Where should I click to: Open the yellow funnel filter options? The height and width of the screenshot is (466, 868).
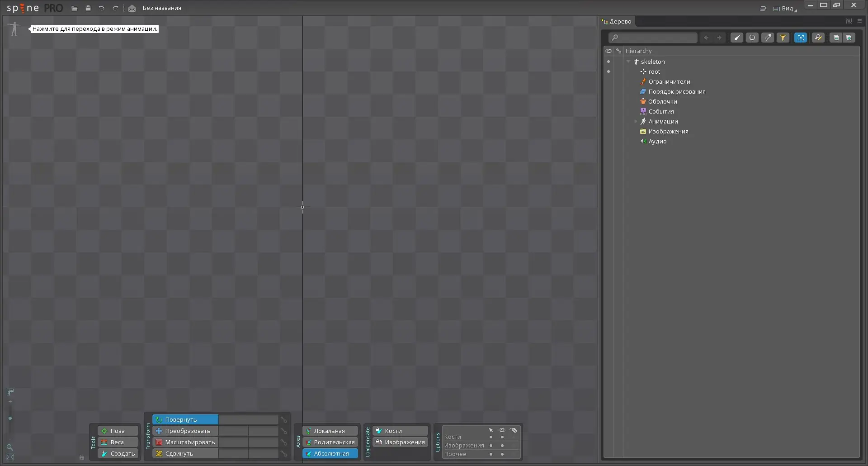coord(783,38)
